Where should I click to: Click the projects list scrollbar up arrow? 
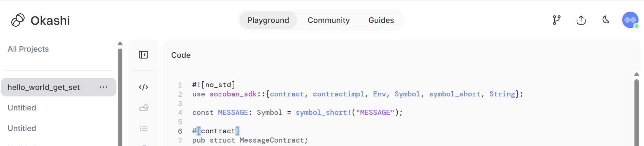click(120, 43)
